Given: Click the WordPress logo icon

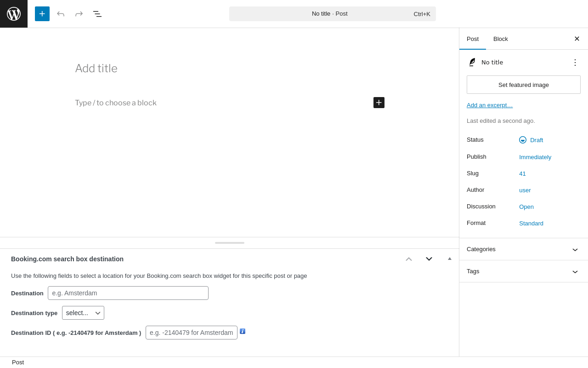Looking at the screenshot, I should pyautogui.click(x=14, y=14).
